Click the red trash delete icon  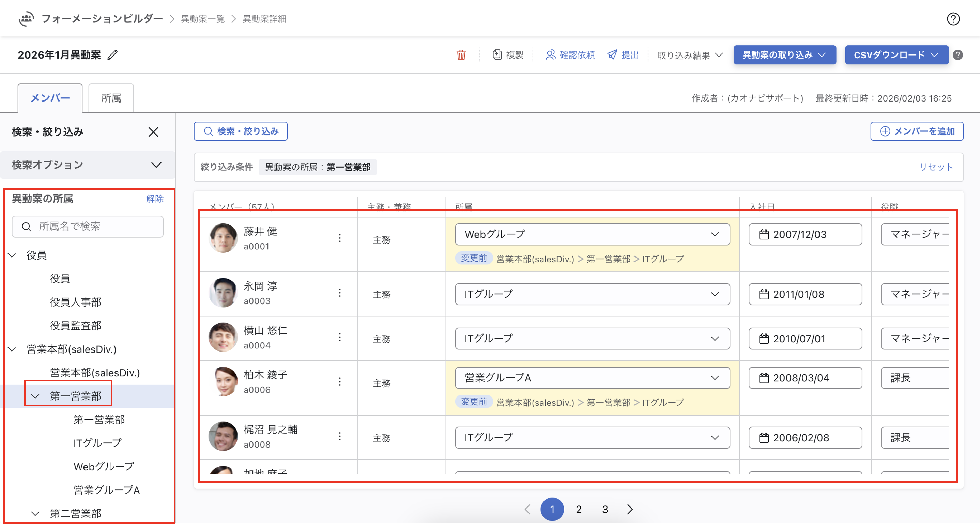click(x=461, y=55)
